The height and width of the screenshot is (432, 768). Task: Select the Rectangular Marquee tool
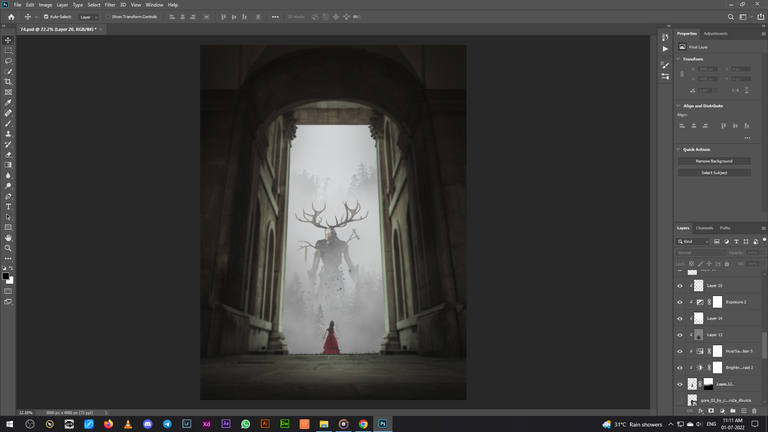coord(8,50)
